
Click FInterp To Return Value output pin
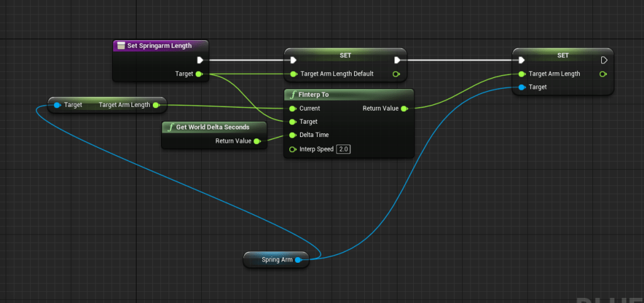point(404,109)
